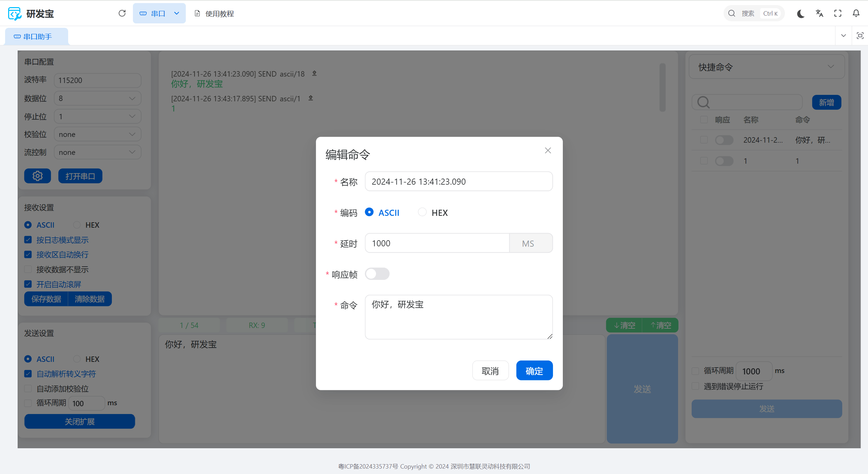Viewport: 868px width, 474px height.
Task: Click the refresh icon in top bar
Action: [122, 13]
